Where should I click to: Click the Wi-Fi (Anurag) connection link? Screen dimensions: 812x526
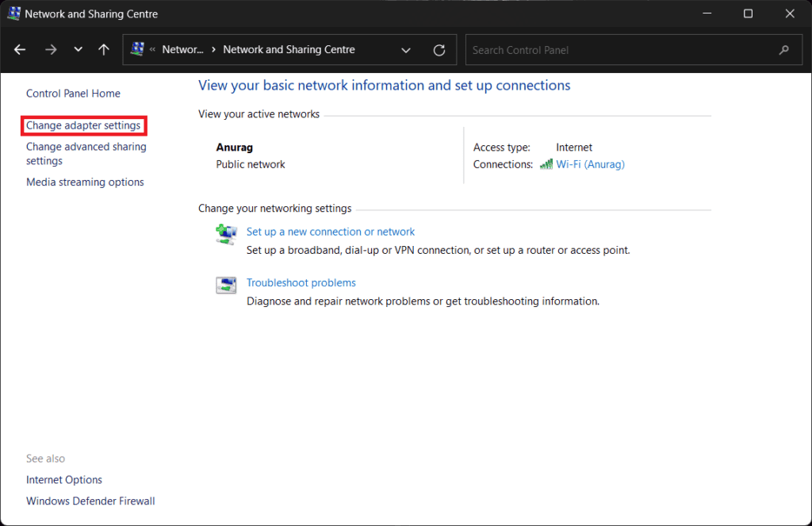pos(590,164)
